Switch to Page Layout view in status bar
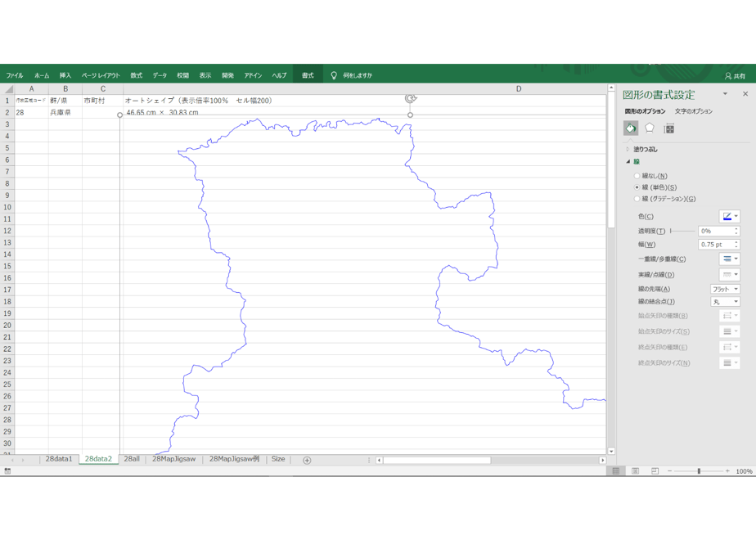Viewport: 756px width, 540px height. pos(636,471)
